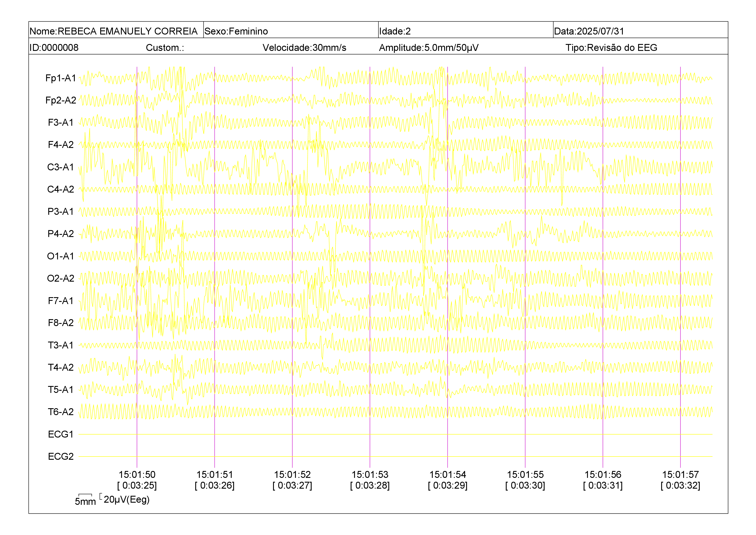The height and width of the screenshot is (535, 756).
Task: Click the elapsed time [ 0:03:26]
Action: (x=215, y=486)
